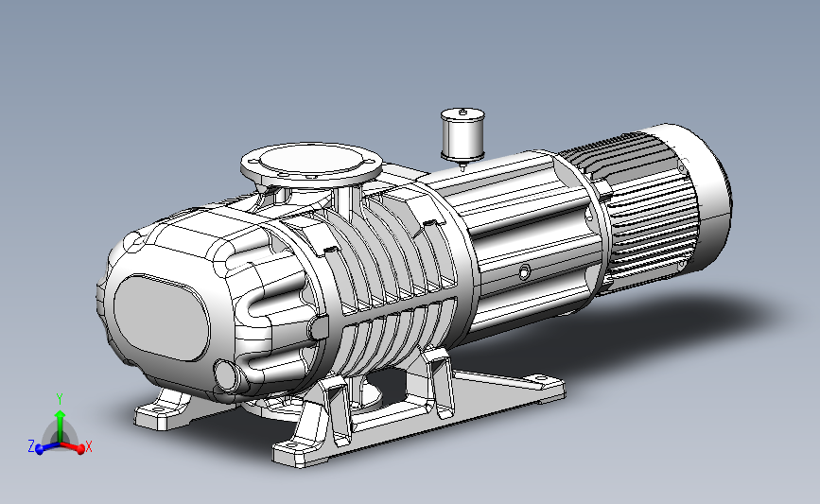Select the small round plug on the fluted middle housing
Image resolution: width=820 pixels, height=504 pixels.
click(x=523, y=271)
